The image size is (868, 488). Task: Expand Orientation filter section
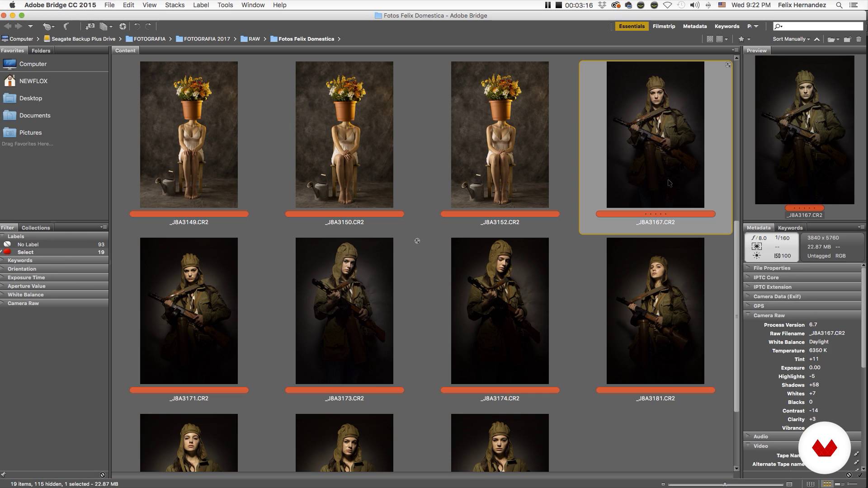tap(54, 269)
